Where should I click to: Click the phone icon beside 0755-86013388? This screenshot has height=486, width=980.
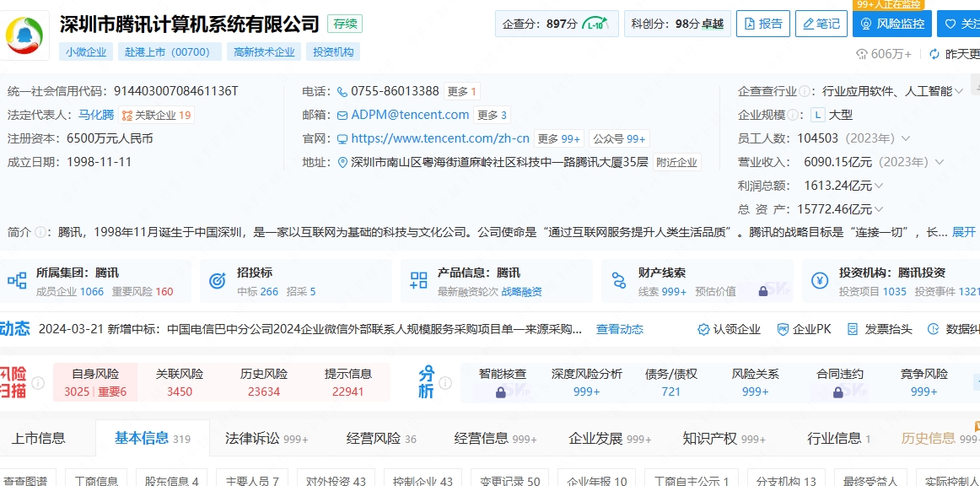(x=341, y=90)
